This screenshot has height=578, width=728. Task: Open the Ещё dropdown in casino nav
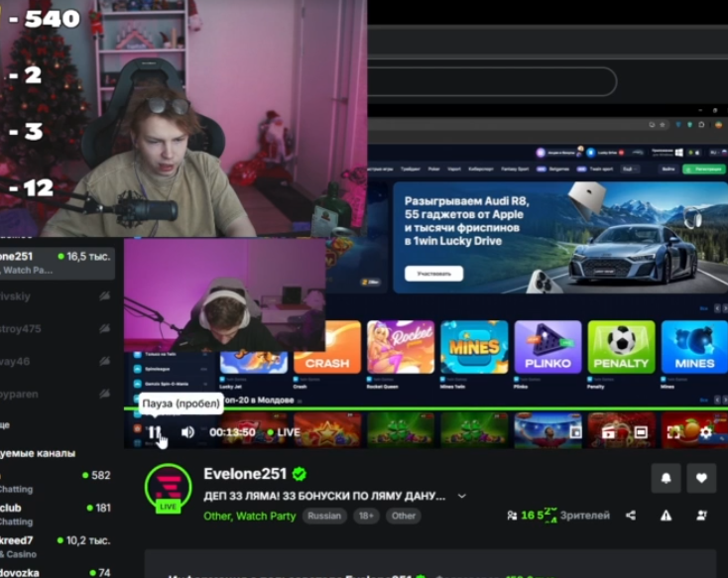[630, 169]
